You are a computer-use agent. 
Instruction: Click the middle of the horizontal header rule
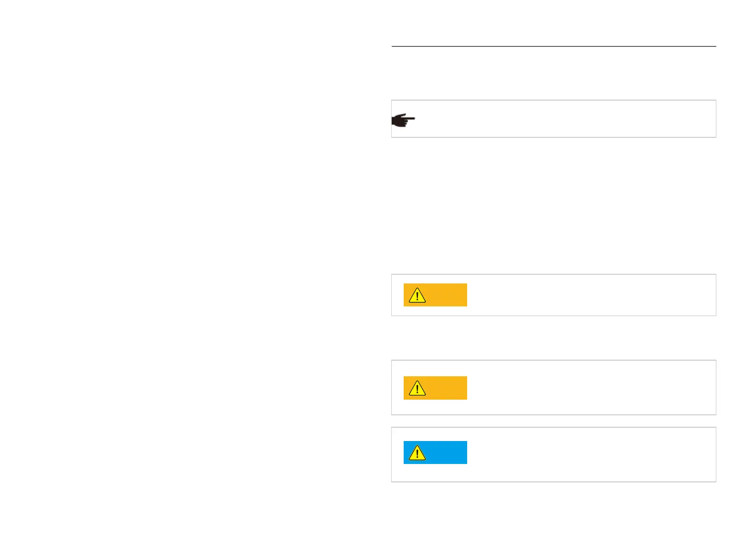(554, 46)
